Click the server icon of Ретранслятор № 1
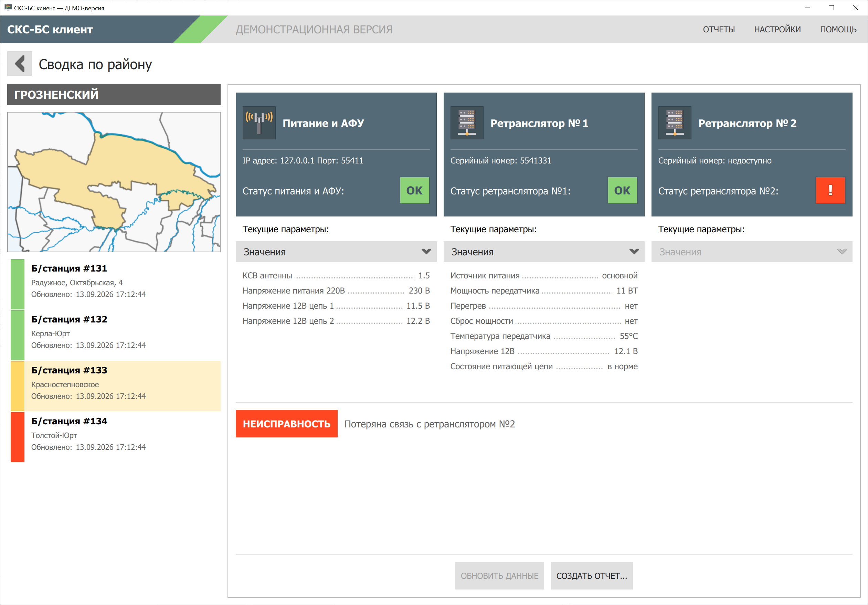 tap(467, 123)
